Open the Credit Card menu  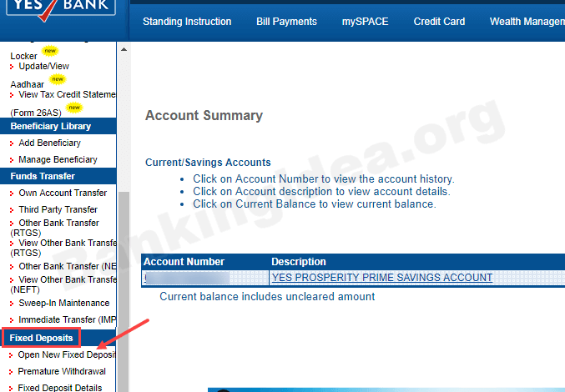[x=439, y=22]
